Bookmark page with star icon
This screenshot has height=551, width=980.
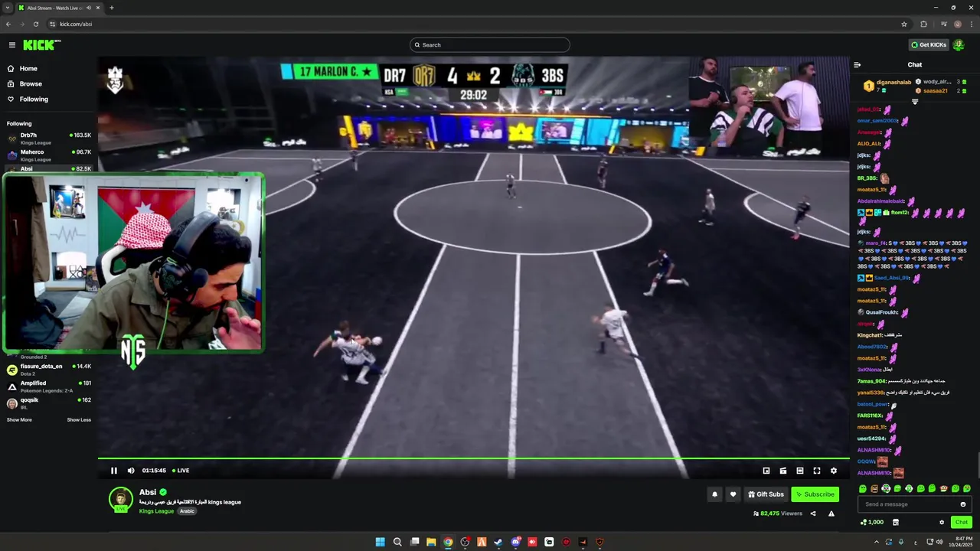[904, 24]
